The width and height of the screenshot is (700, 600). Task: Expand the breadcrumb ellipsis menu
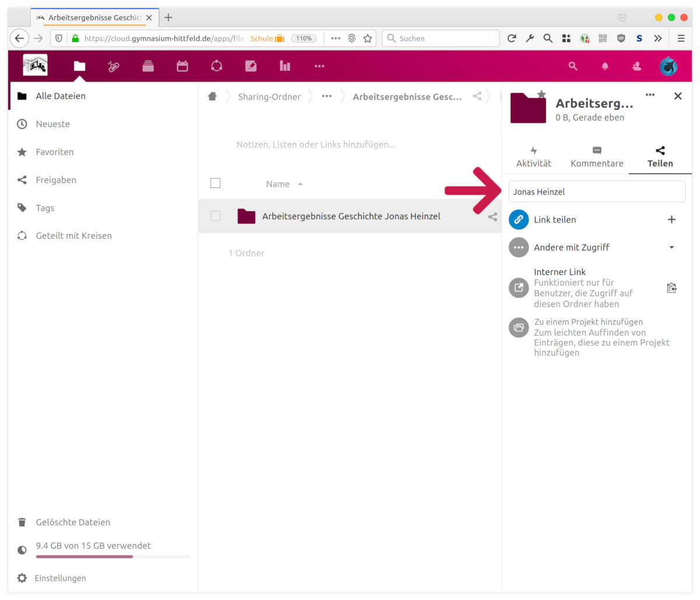327,97
